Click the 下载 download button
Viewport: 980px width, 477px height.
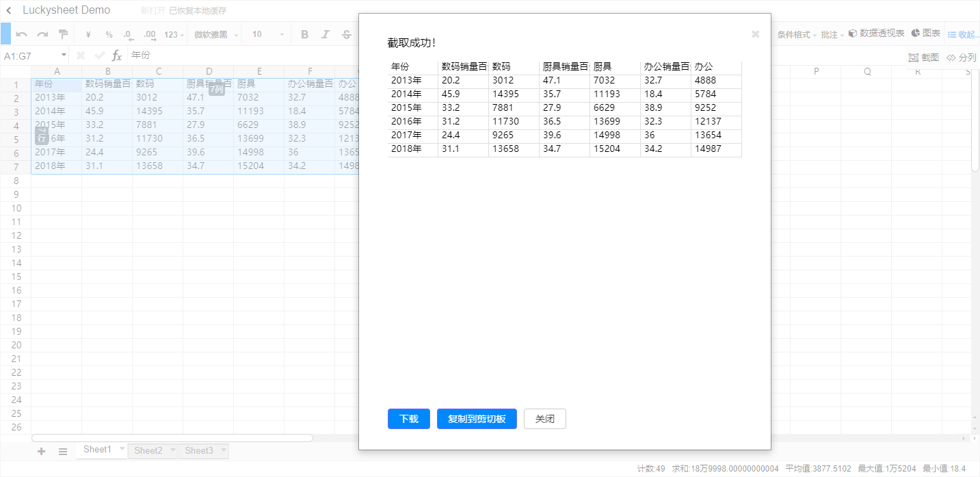pyautogui.click(x=408, y=419)
